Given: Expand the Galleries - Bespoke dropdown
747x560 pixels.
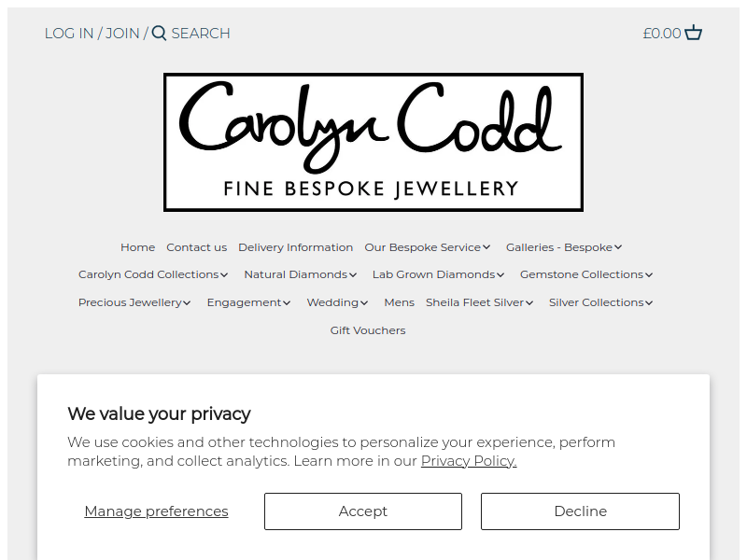Looking at the screenshot, I should point(564,247).
